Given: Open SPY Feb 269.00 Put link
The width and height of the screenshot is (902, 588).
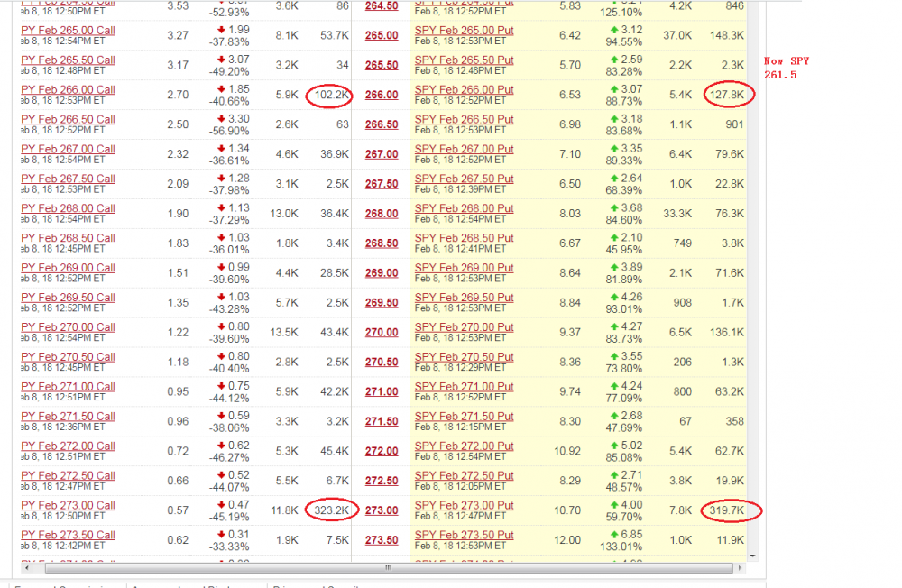Looking at the screenshot, I should click(x=465, y=268).
